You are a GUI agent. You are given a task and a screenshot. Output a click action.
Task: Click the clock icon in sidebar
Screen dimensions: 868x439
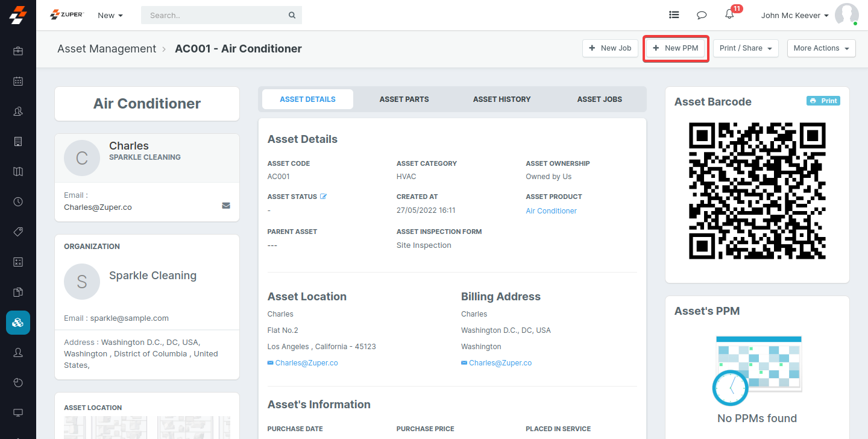point(18,201)
